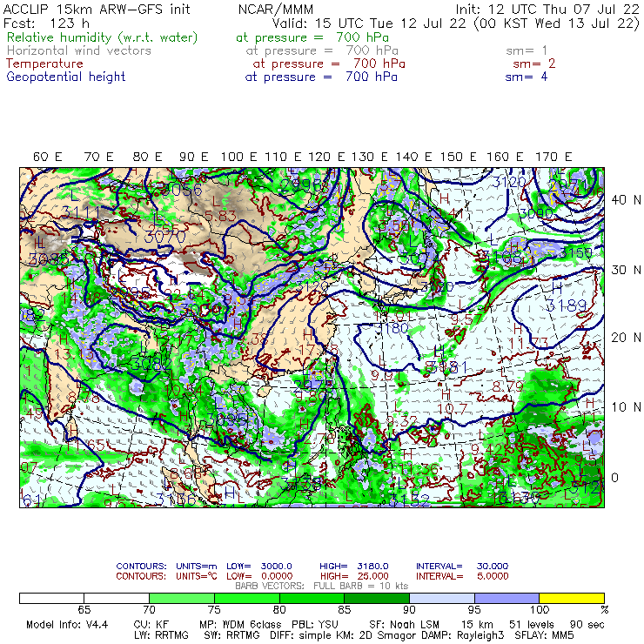The image size is (644, 644).
Task: Click the '10 N' latitude label
Action: 626,407
